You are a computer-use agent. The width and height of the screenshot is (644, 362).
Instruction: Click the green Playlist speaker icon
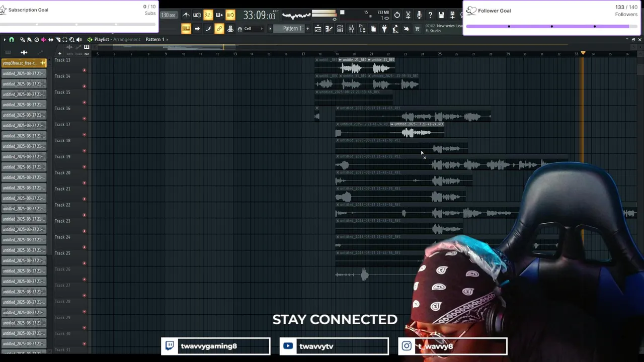click(90, 39)
